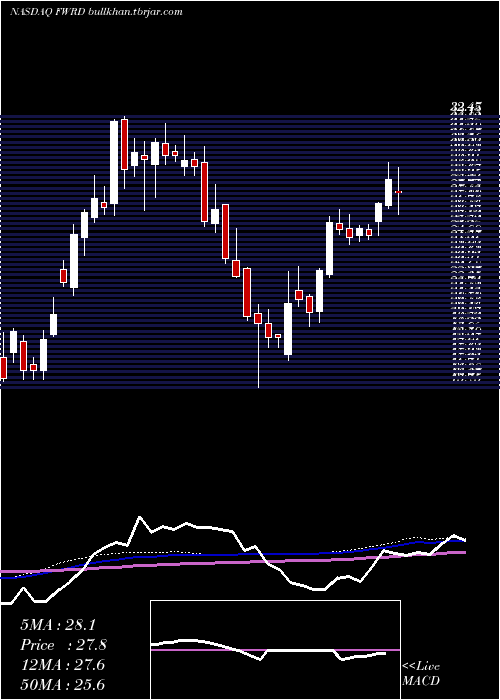
Task: Click the NASDAQ FWRD chart title text
Action: coord(96,12)
